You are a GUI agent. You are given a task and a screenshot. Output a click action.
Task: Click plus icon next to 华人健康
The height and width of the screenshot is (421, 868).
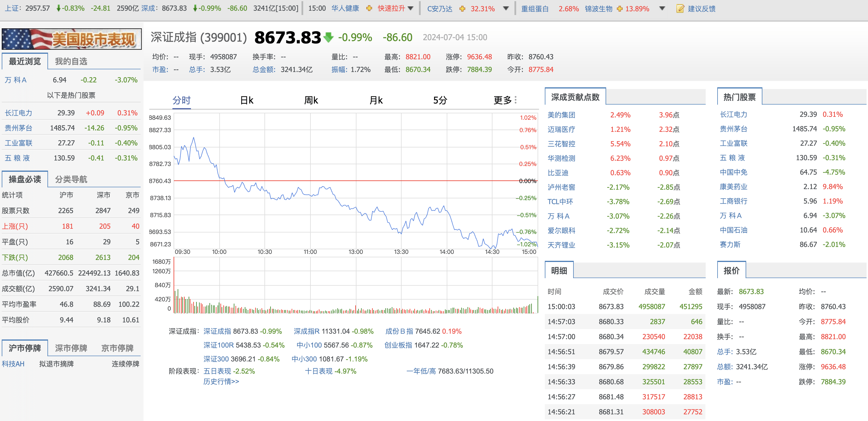tap(369, 8)
